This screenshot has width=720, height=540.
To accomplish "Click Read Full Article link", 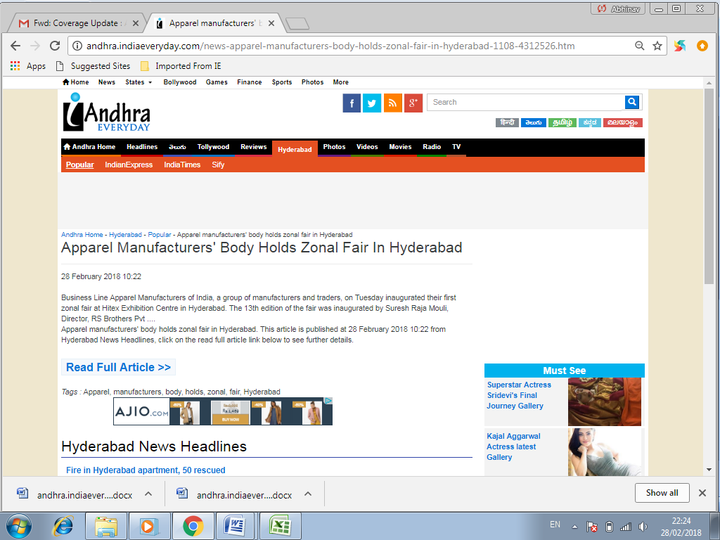I will click(x=118, y=367).
